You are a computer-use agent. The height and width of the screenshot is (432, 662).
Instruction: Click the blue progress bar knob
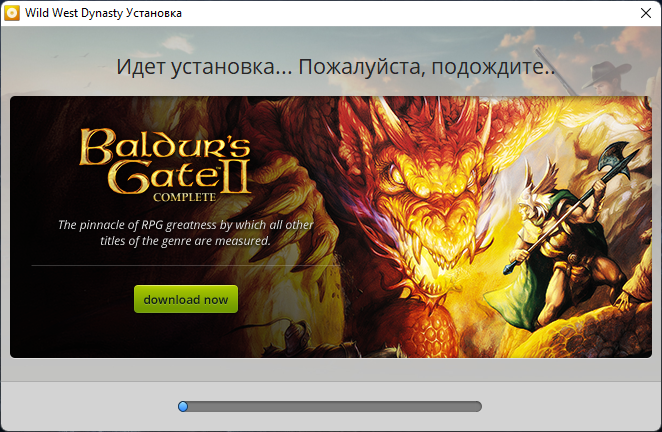coord(183,406)
